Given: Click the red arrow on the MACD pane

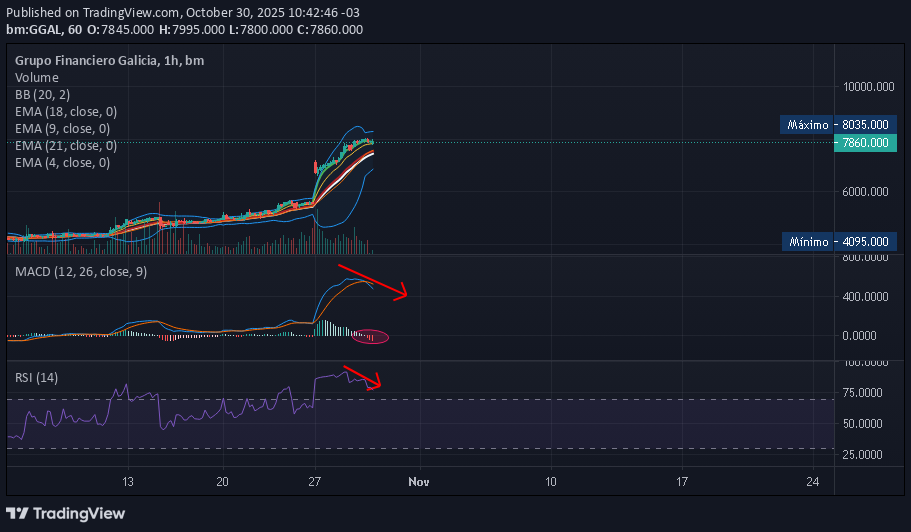Looking at the screenshot, I should (373, 281).
